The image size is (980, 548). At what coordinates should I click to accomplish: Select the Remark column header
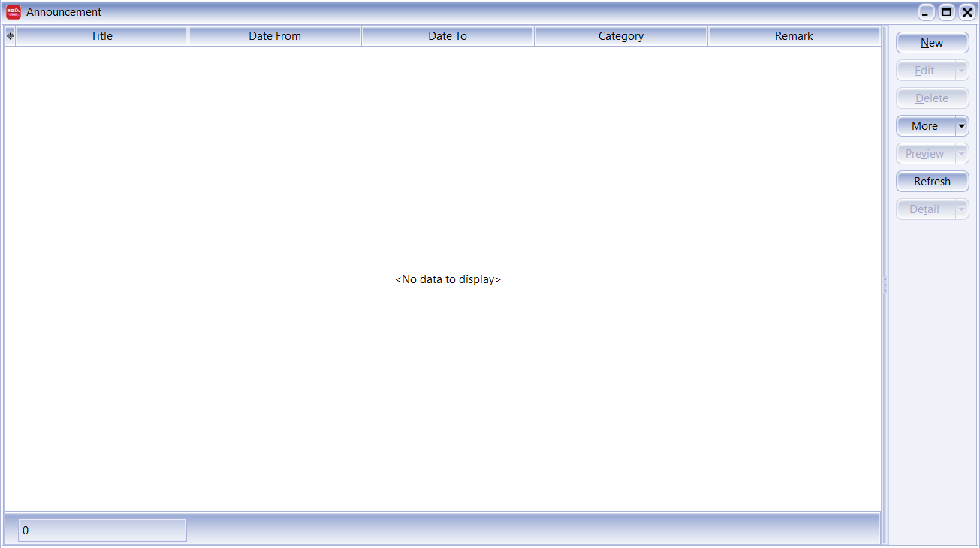pos(794,36)
